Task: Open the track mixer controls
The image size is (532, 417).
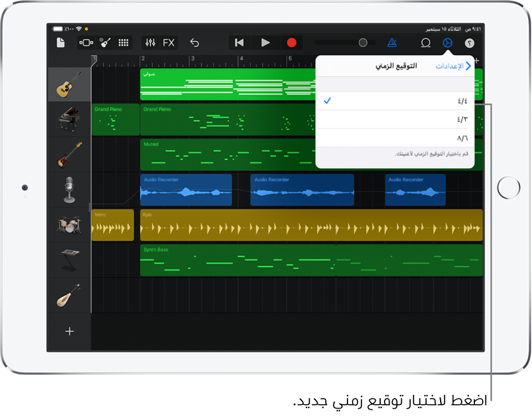Action: (x=150, y=43)
